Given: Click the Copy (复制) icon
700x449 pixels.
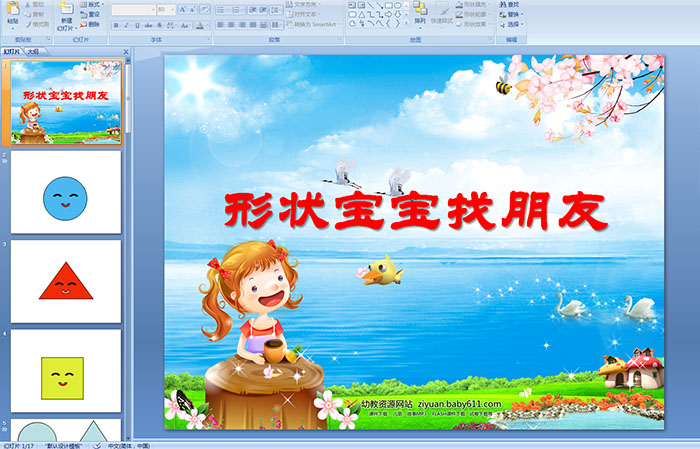Looking at the screenshot, I should 28,14.
